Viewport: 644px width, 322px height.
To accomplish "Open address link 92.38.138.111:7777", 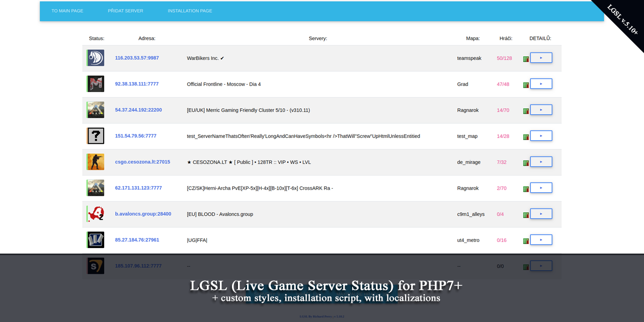I will point(137,84).
